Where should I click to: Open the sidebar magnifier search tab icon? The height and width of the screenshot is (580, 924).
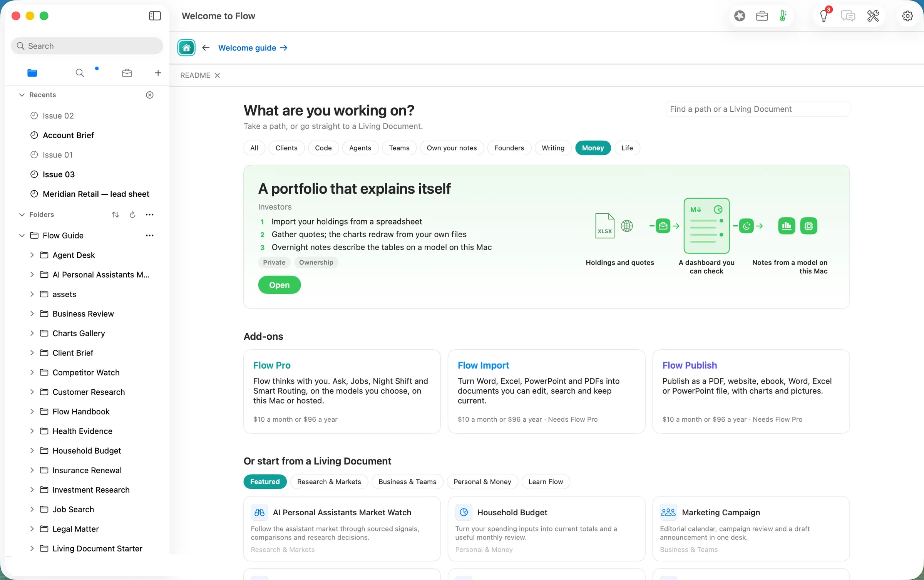(x=80, y=73)
